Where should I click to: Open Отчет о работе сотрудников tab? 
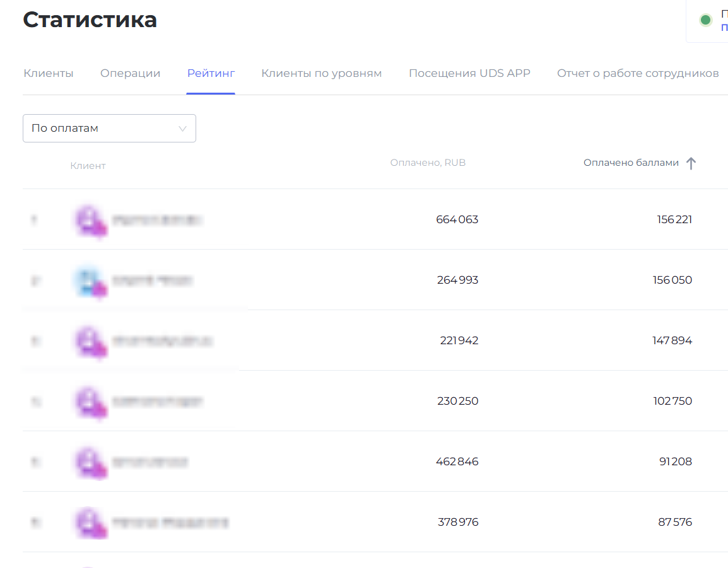click(x=638, y=73)
